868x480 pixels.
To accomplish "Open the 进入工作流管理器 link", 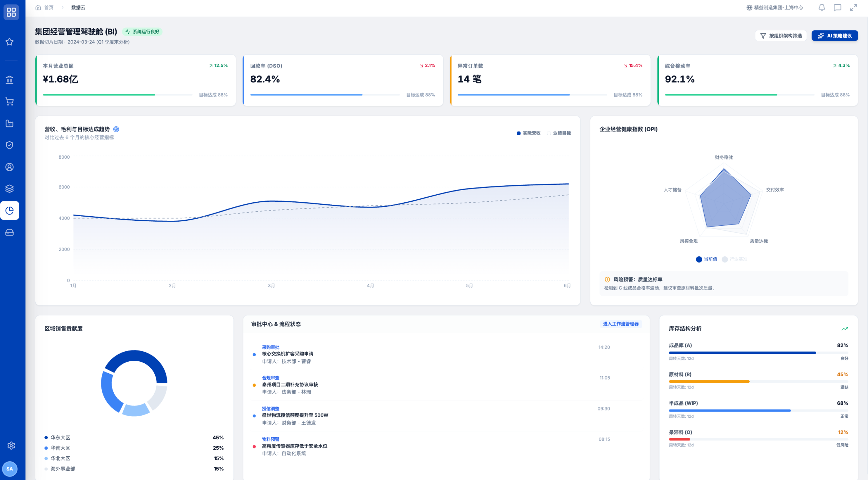I will tap(620, 324).
